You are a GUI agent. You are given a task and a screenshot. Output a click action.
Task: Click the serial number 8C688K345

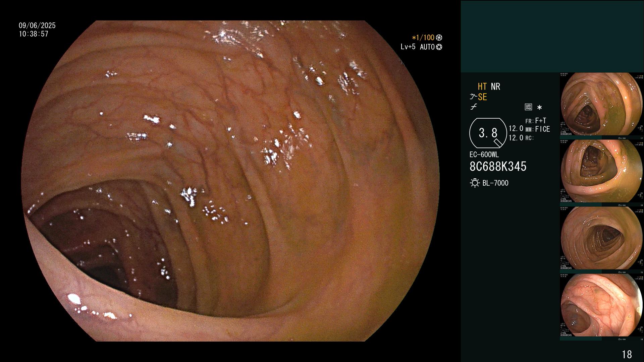pos(498,167)
